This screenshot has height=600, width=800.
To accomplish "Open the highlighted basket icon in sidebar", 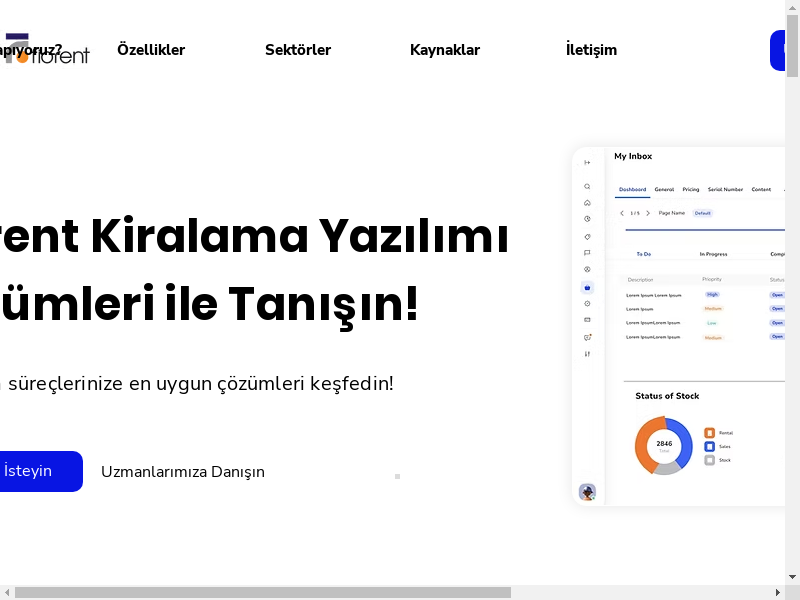I will pos(587,287).
